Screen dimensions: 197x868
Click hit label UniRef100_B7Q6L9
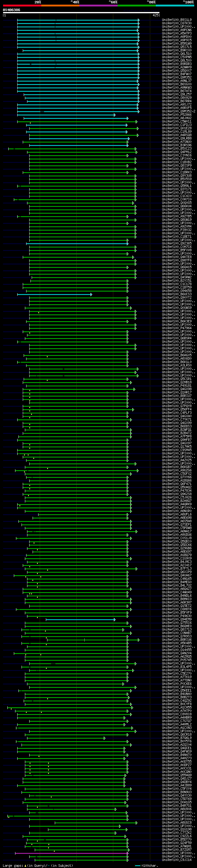(177, 737)
